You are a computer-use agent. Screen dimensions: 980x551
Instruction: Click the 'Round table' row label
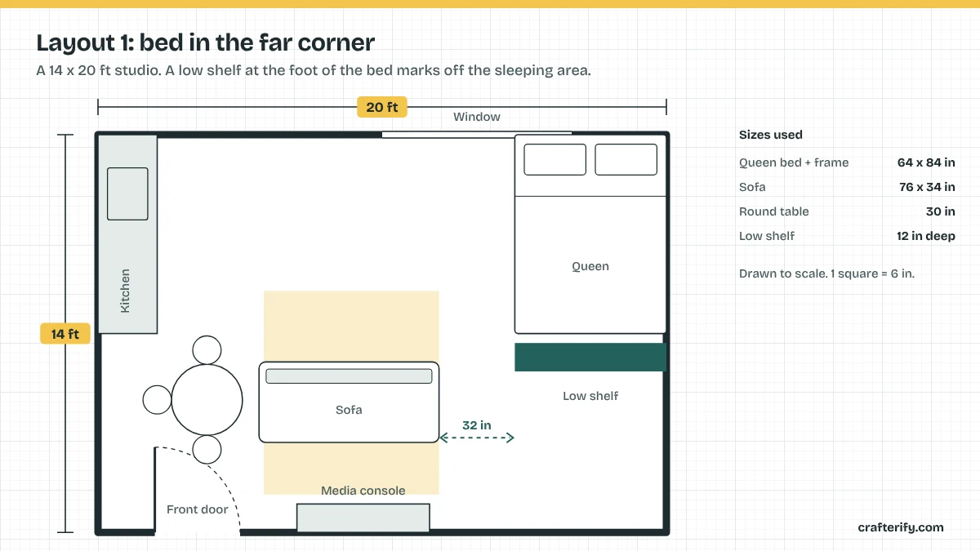[774, 211]
